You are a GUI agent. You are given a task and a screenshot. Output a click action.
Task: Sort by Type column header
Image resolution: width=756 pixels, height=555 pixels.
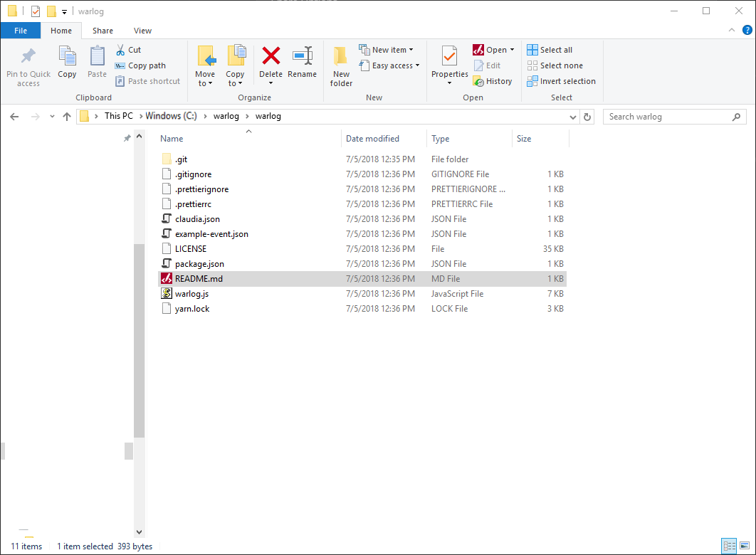440,139
